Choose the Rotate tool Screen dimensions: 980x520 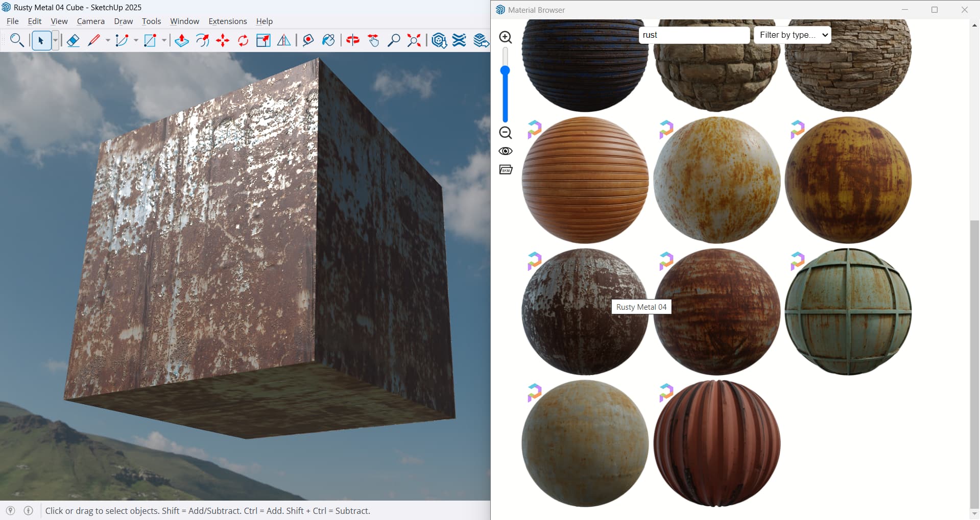pos(243,40)
